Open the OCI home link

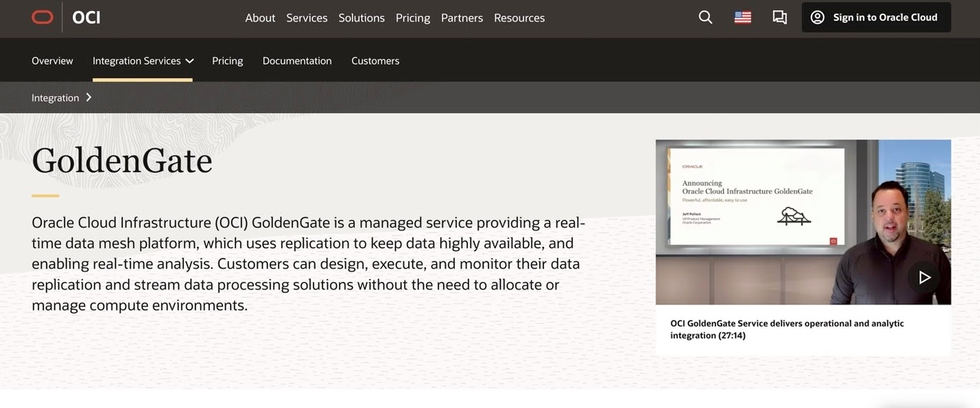(x=86, y=17)
